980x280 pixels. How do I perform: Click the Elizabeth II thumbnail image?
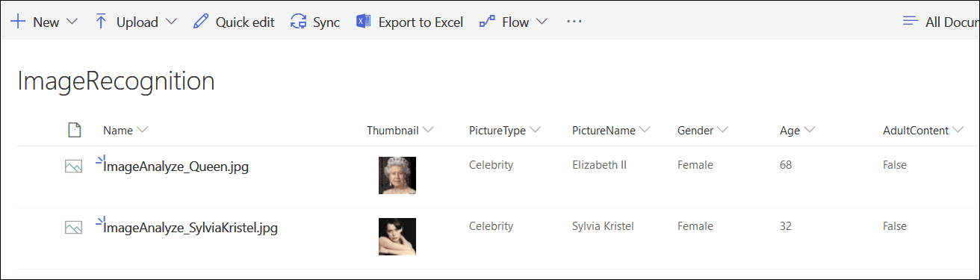point(397,175)
